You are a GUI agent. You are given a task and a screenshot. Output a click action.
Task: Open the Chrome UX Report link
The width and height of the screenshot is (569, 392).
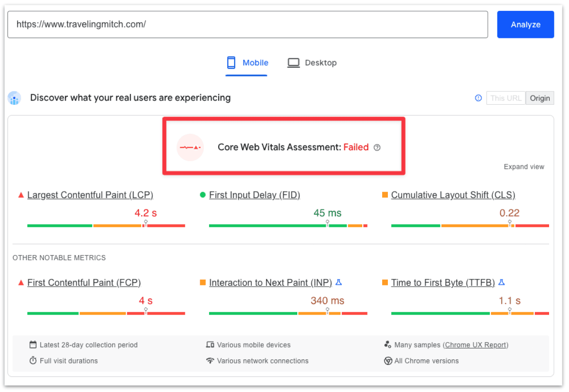tap(476, 345)
